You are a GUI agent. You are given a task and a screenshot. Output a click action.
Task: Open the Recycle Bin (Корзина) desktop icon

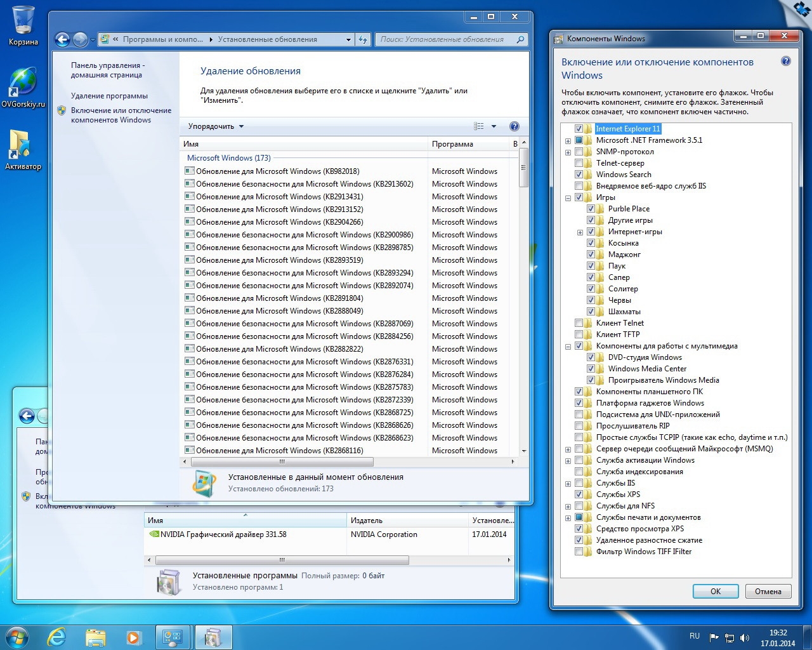[x=23, y=25]
